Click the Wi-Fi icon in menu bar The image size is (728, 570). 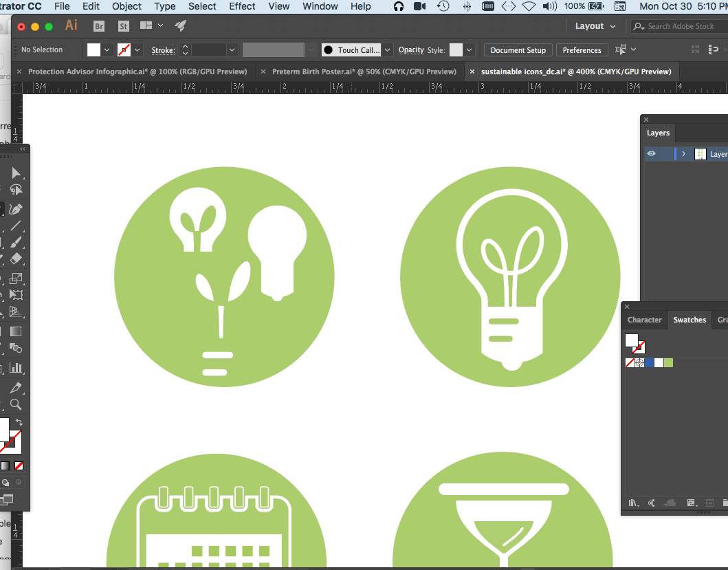click(529, 6)
